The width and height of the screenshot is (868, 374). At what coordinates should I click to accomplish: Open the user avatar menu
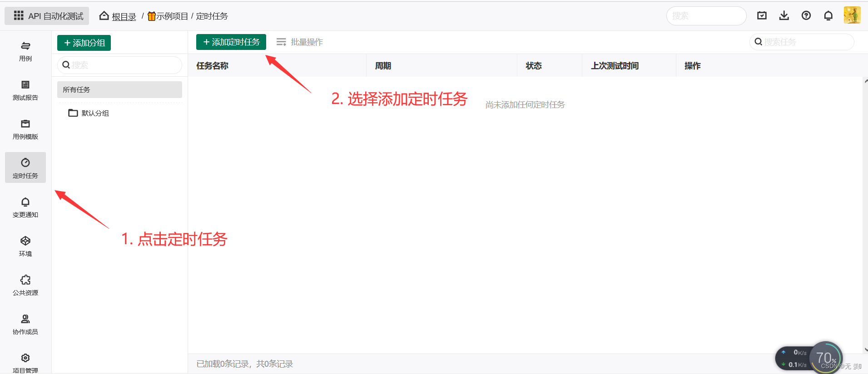click(x=852, y=15)
